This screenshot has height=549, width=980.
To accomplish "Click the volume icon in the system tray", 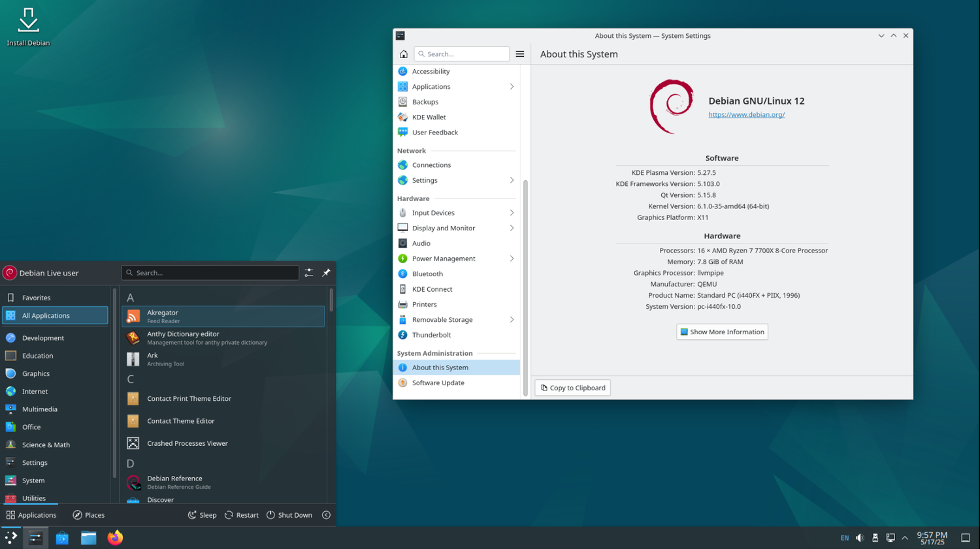I will tap(860, 538).
